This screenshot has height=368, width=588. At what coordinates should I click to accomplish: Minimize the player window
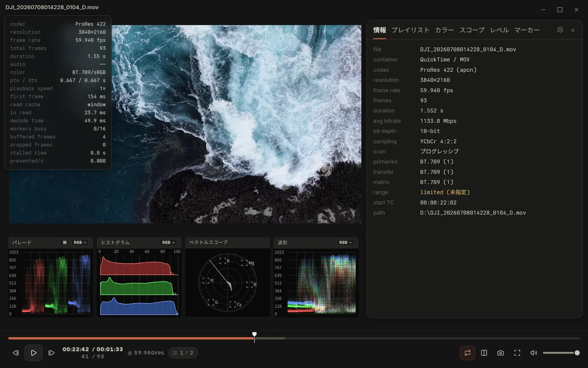pos(543,10)
